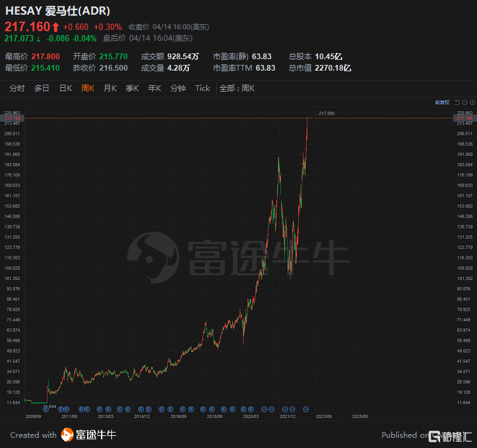
Task: Click the earliest event marker near 2009/09
Action: (46, 409)
